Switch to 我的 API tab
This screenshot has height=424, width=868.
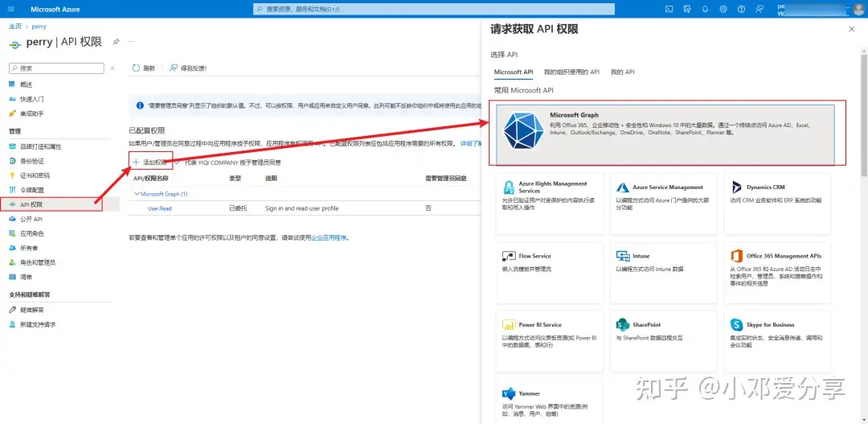(622, 72)
